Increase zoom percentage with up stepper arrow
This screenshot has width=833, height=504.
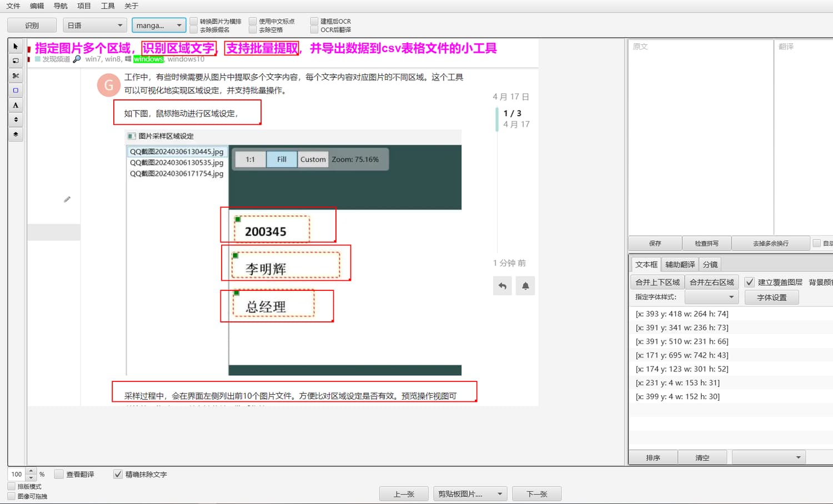pyautogui.click(x=32, y=471)
